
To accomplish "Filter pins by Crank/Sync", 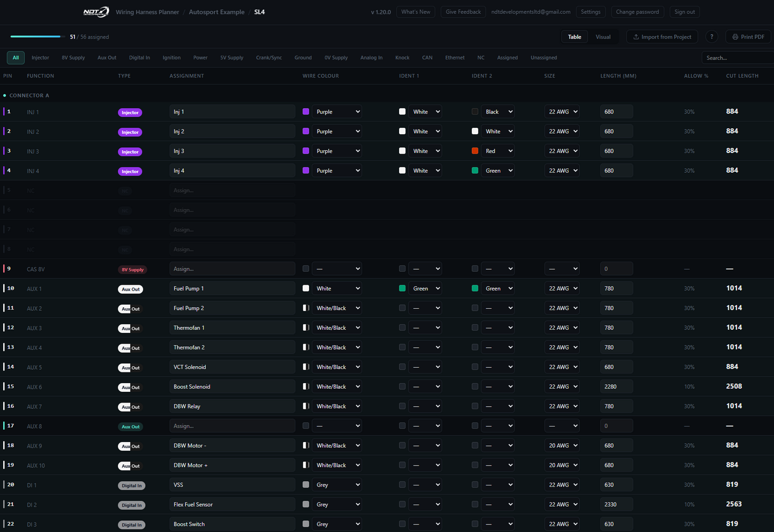I will coord(269,58).
